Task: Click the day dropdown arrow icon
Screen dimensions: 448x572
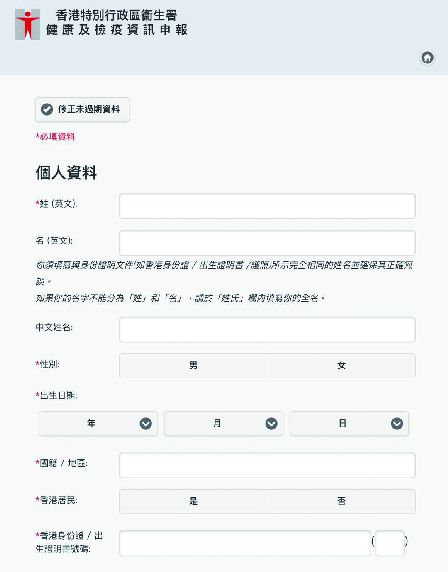Action: pyautogui.click(x=397, y=424)
